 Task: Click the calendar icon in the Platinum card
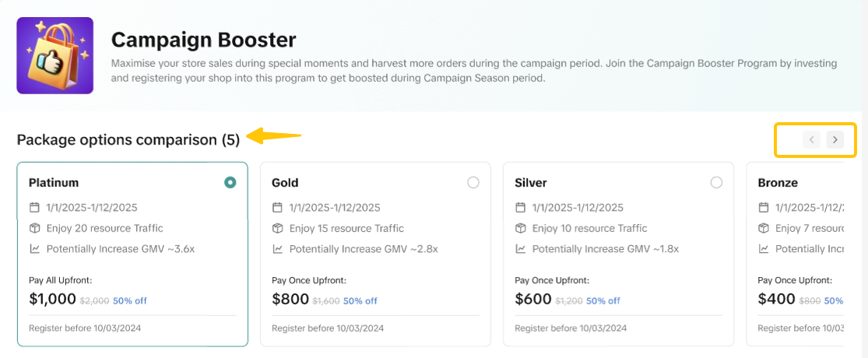point(34,208)
